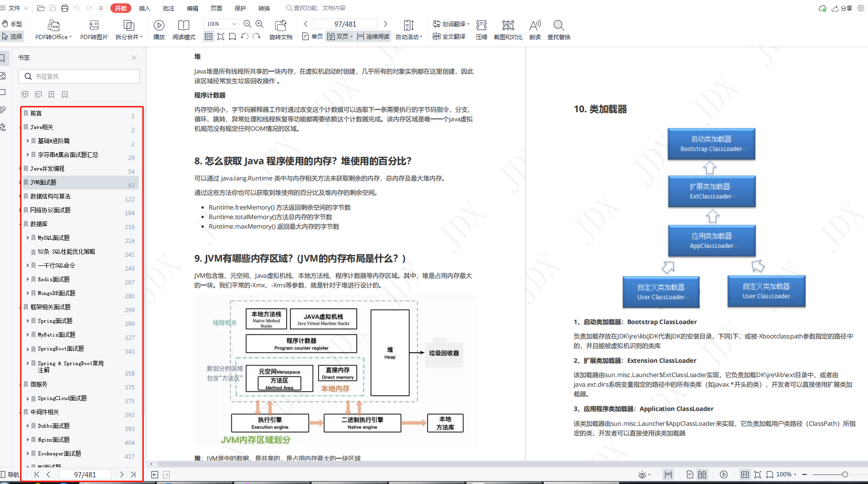Switch to the 开始 ribbon tab

point(121,8)
